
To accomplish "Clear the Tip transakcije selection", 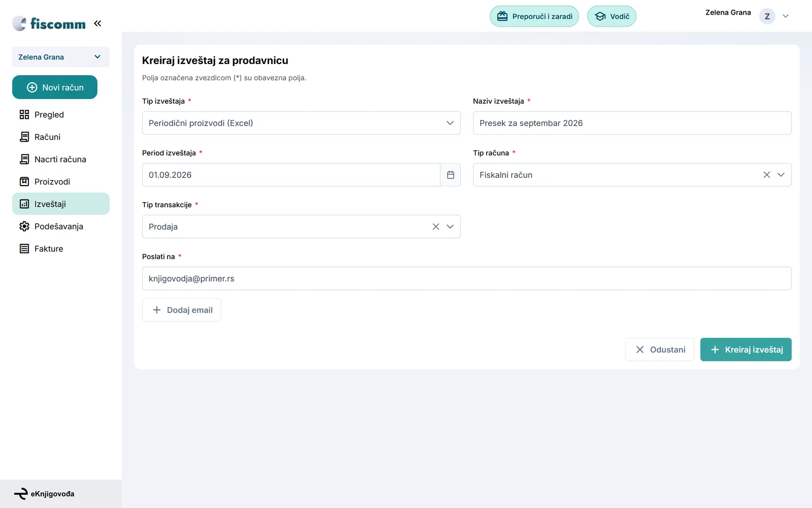I will click(435, 227).
